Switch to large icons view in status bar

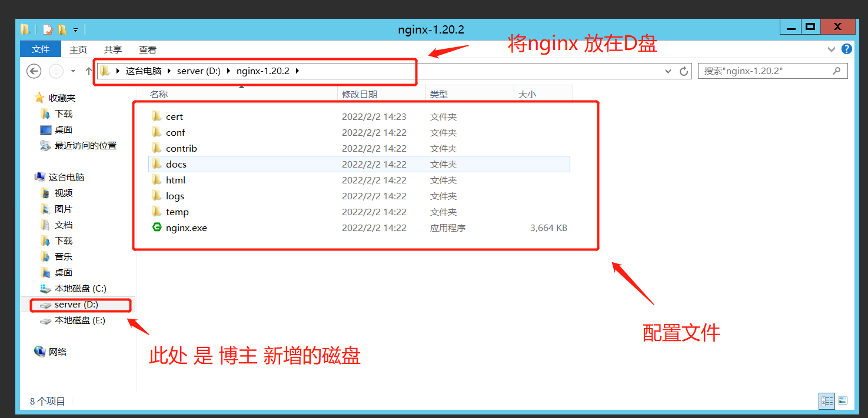tap(843, 402)
